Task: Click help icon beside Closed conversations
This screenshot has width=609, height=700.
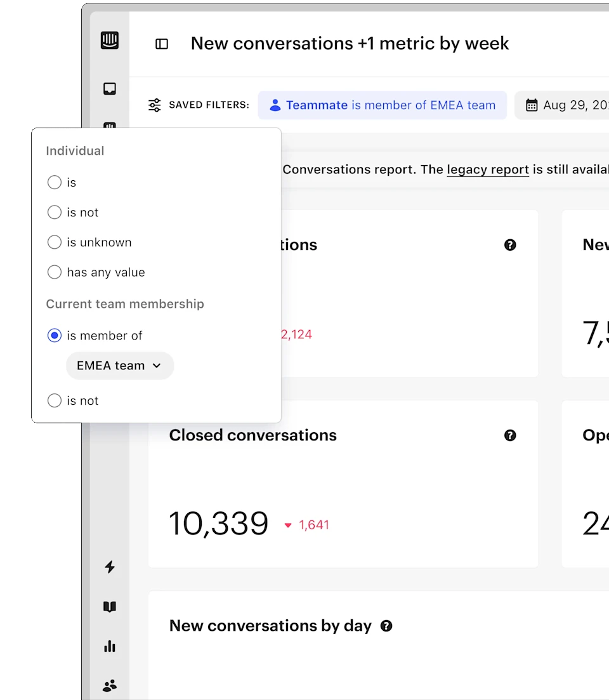Action: click(x=510, y=435)
